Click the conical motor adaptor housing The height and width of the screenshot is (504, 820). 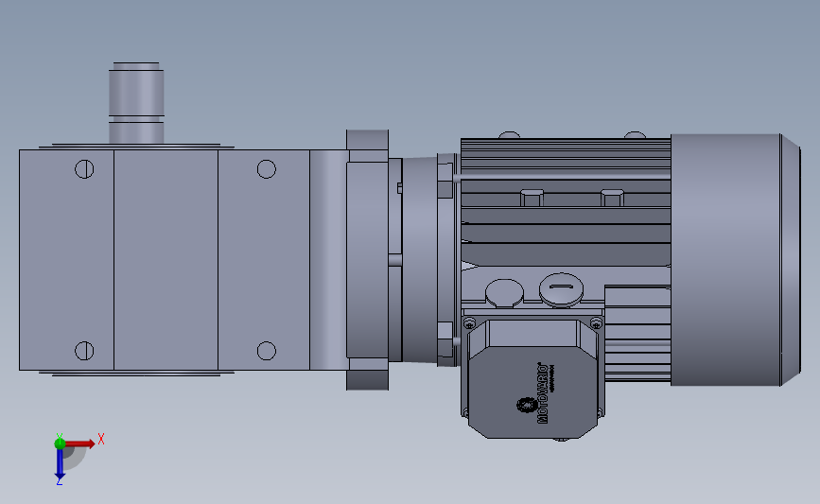(x=419, y=260)
